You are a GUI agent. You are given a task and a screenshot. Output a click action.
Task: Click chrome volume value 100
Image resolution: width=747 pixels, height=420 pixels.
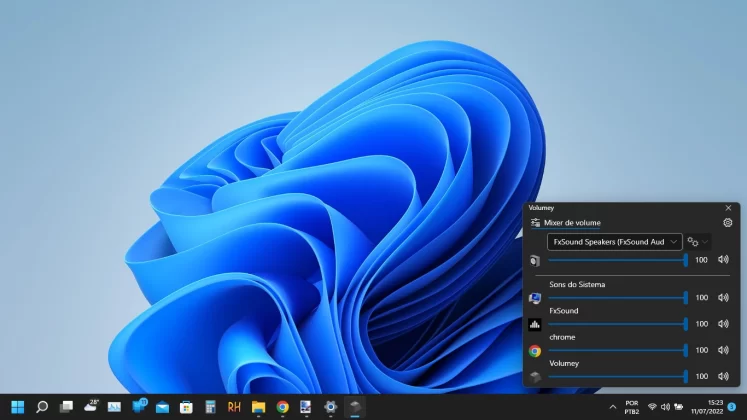click(x=701, y=350)
